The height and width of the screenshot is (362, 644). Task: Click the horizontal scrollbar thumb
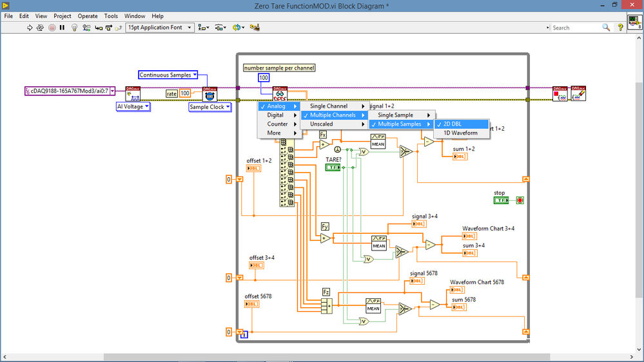tap(327, 357)
